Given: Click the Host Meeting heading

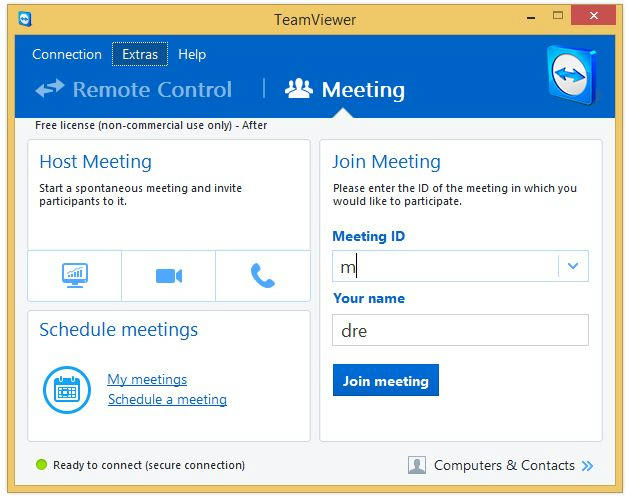Looking at the screenshot, I should tap(96, 162).
